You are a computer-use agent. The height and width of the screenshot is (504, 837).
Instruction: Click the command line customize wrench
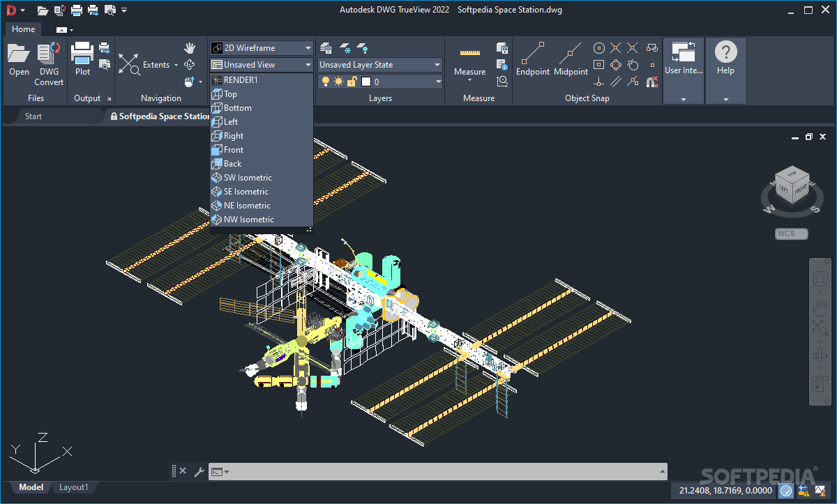(x=199, y=472)
